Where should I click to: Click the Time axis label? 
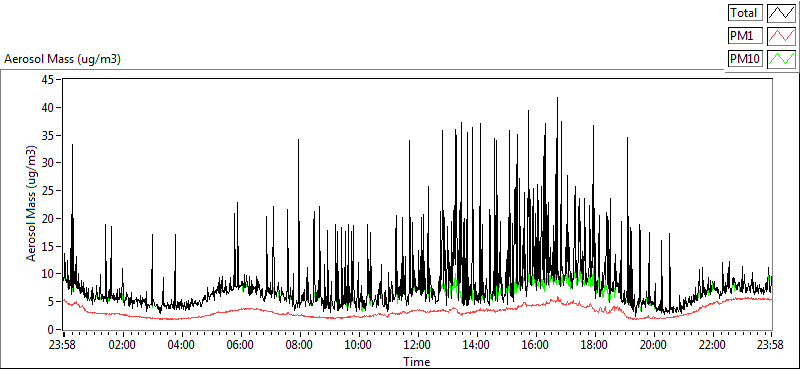pos(417,362)
